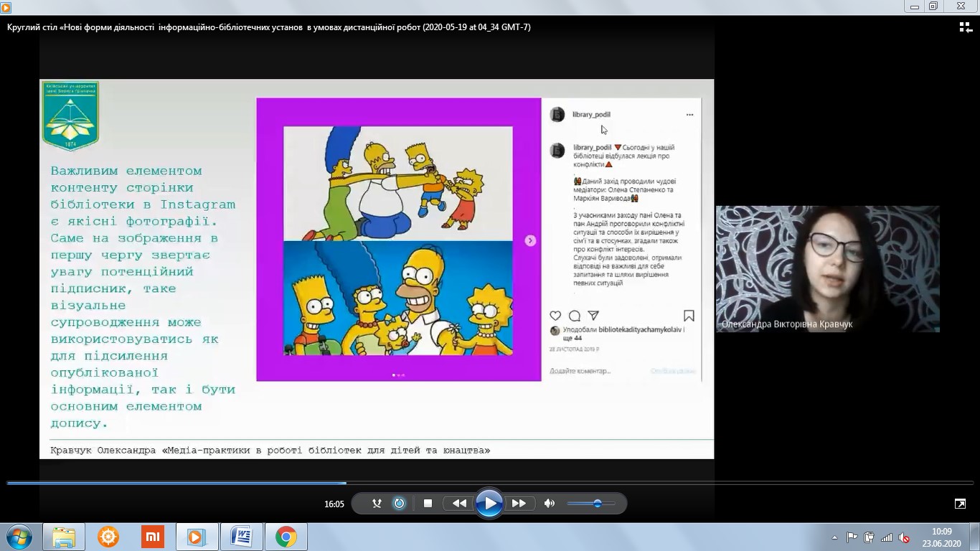Click the share paper-plane icon in the post
Screen dimensions: 980x551
(x=593, y=316)
